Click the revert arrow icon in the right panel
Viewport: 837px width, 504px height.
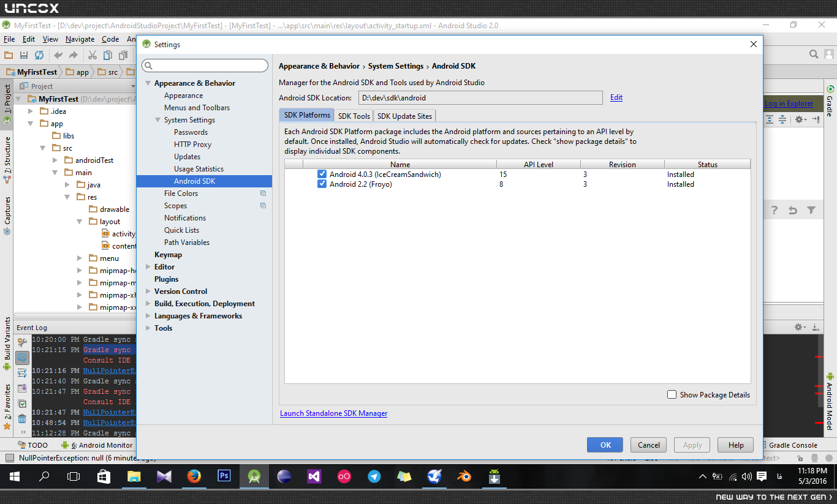tap(793, 210)
